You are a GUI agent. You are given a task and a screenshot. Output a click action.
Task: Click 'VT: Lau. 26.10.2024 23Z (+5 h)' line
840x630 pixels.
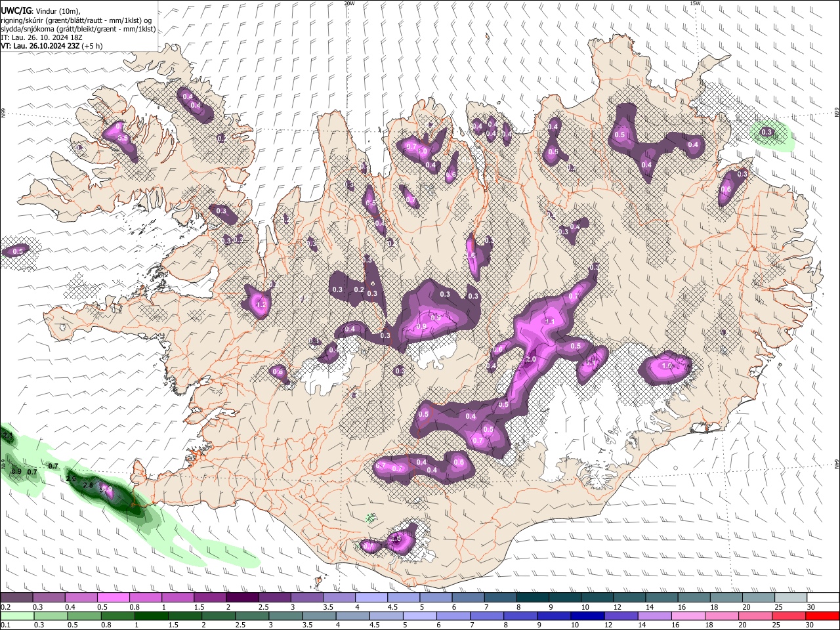click(51, 46)
